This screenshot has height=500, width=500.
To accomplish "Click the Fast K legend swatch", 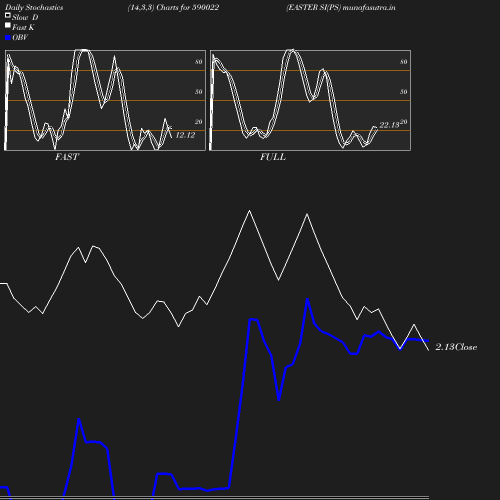I will pos(8,25).
